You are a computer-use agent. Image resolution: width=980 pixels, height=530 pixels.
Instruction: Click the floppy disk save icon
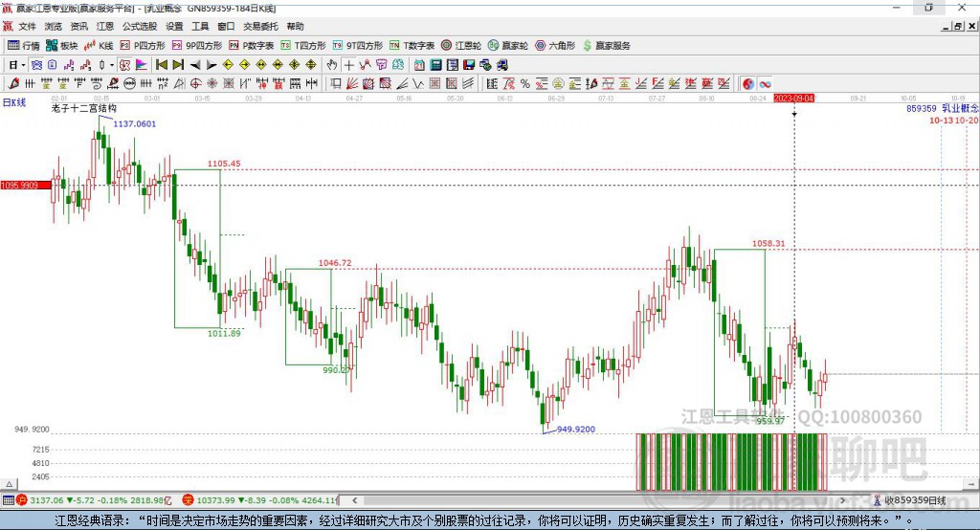[x=469, y=65]
